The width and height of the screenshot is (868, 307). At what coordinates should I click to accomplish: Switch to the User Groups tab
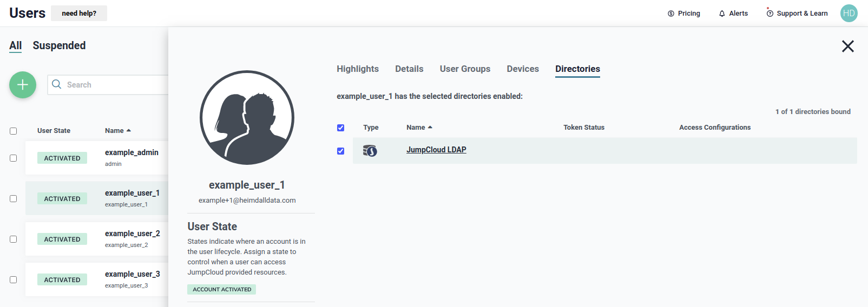(x=465, y=69)
